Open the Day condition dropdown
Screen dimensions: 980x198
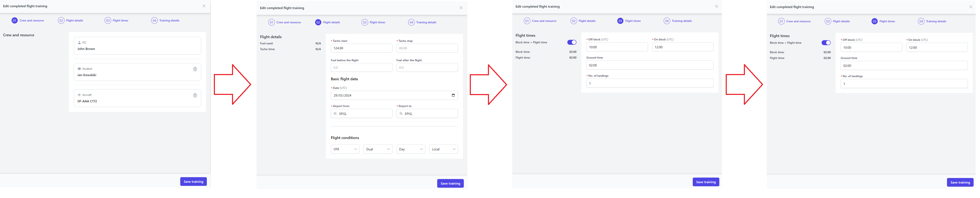[x=411, y=149]
